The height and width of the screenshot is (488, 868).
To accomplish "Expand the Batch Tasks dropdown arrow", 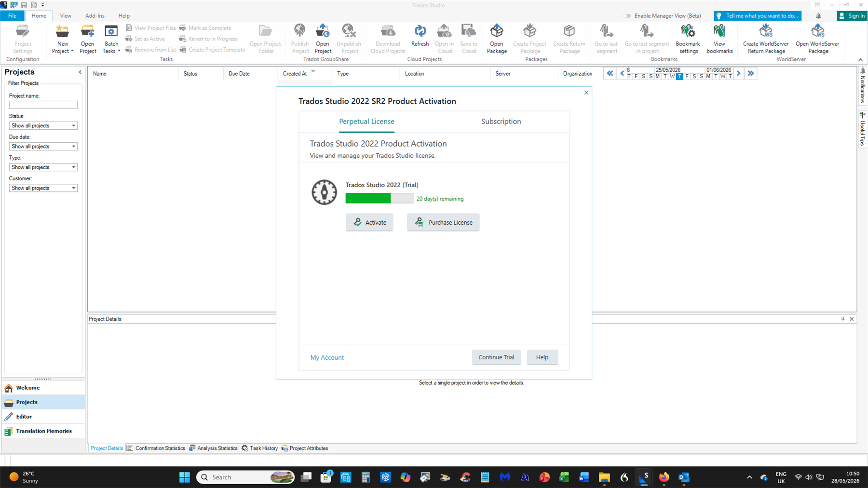I will pyautogui.click(x=119, y=51).
